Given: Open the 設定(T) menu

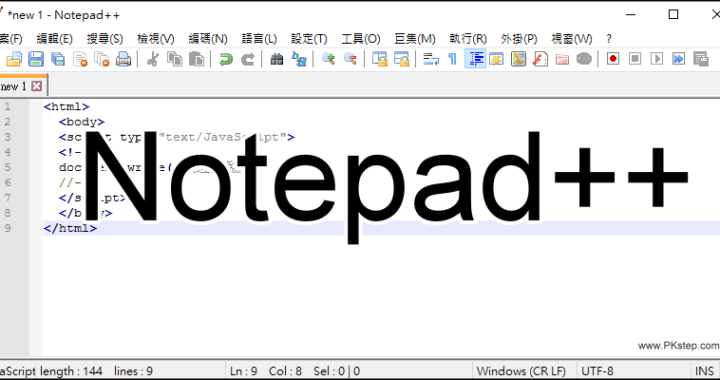Looking at the screenshot, I should (309, 39).
